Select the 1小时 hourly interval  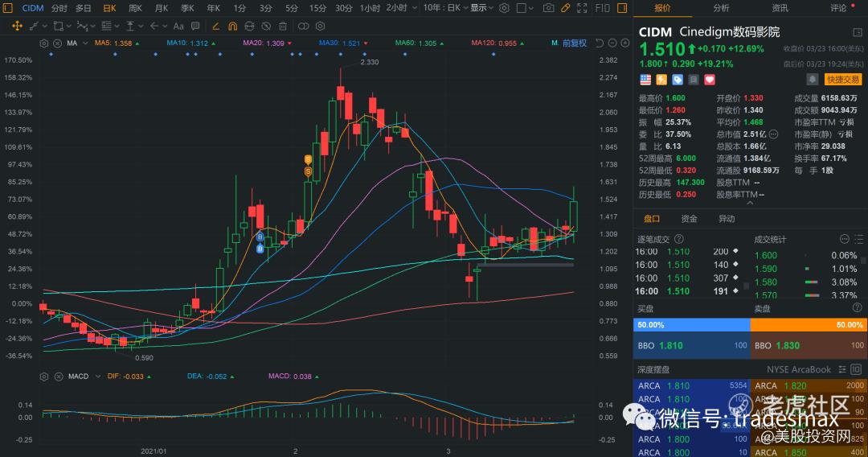click(370, 8)
